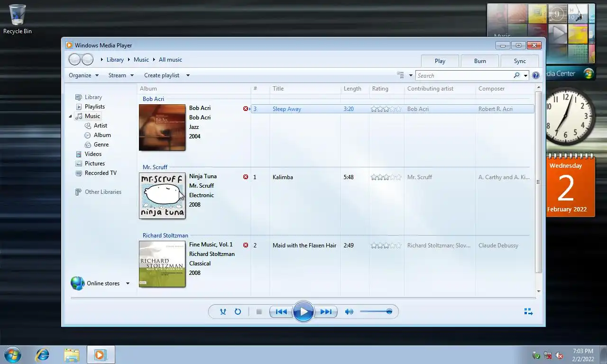Select the Richard Stoltzman album cover
The width and height of the screenshot is (607, 364).
point(162,264)
